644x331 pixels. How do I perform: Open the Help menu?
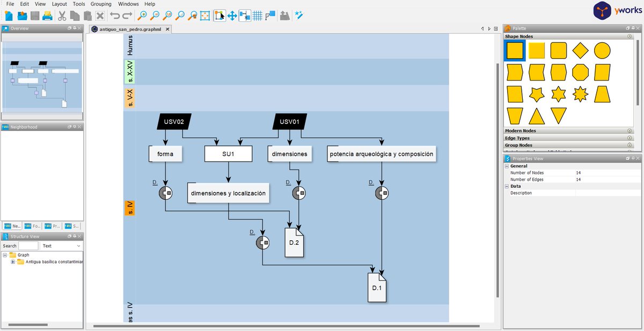click(x=150, y=4)
